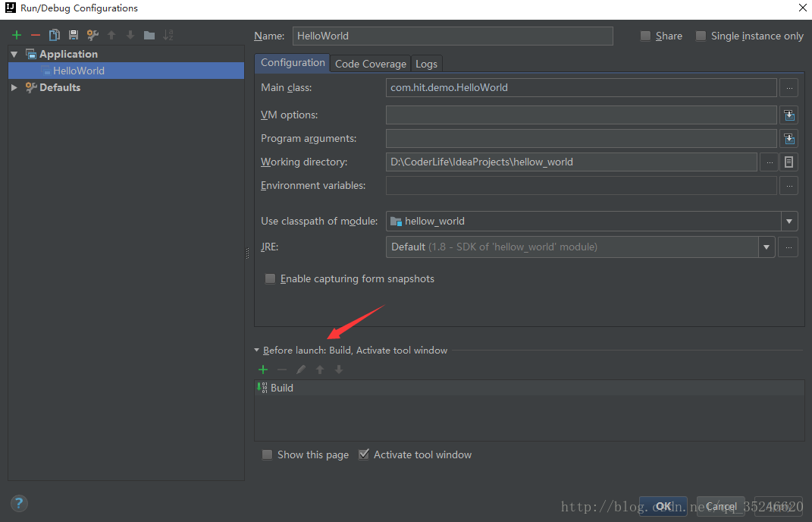The height and width of the screenshot is (522, 812).
Task: Enable Single instance only checkbox
Action: click(701, 36)
